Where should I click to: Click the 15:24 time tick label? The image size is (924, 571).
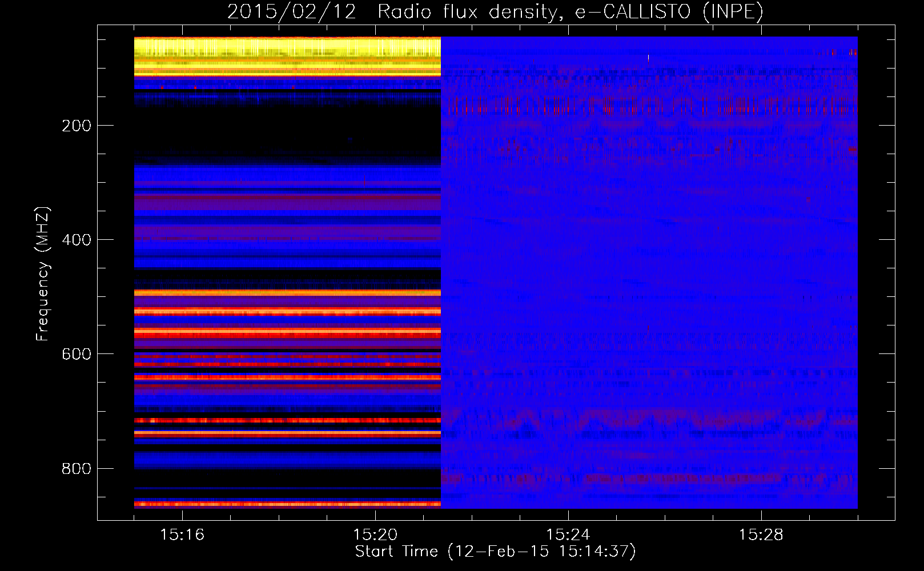click(568, 535)
